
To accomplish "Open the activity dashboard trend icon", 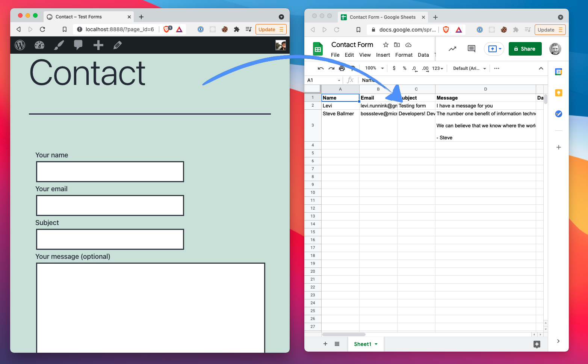I will [452, 49].
